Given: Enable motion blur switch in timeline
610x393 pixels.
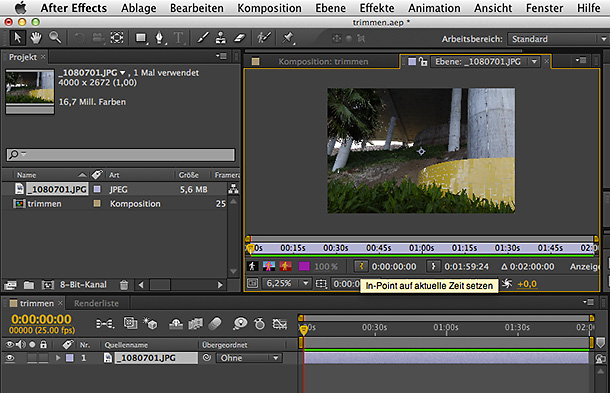Looking at the screenshot, I should click(x=215, y=323).
